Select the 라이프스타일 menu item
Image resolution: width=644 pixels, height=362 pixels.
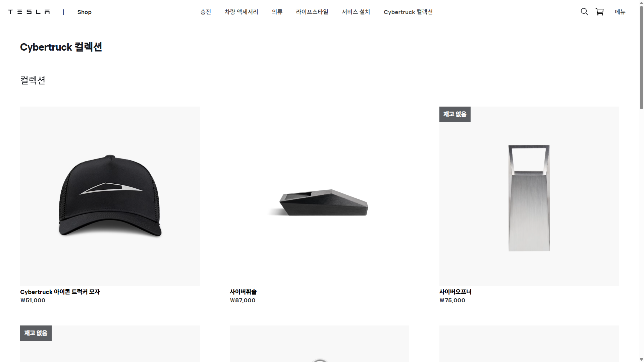312,12
